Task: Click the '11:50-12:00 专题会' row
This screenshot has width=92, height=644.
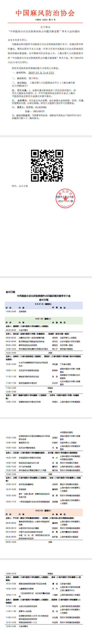Action: [44, 388]
